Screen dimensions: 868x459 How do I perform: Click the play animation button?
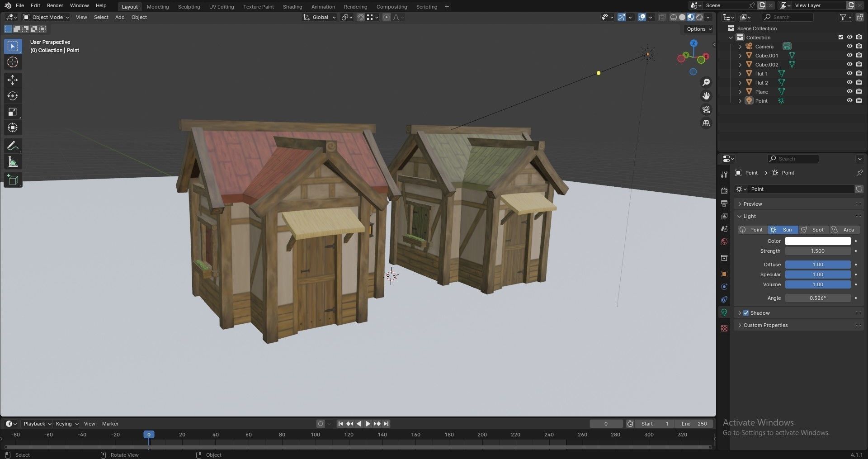[368, 424]
